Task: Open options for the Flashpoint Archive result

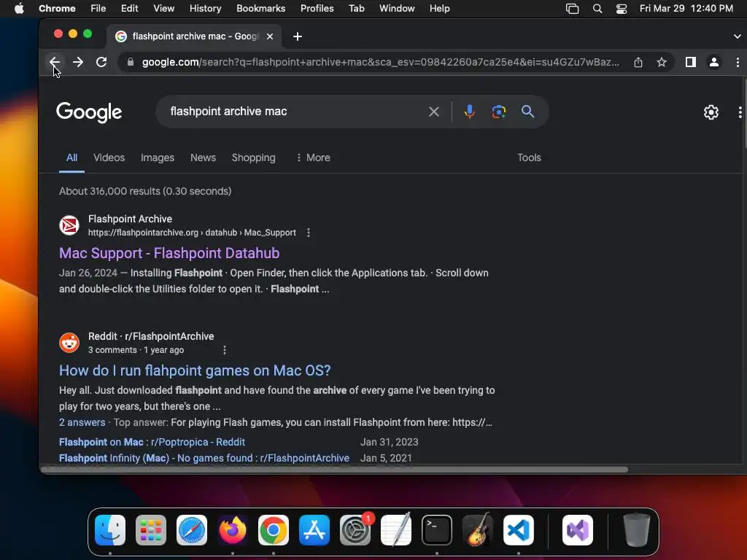Action: [x=309, y=233]
